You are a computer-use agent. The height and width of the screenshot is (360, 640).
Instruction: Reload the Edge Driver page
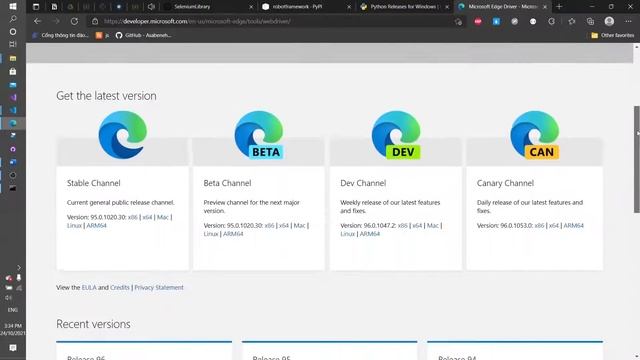click(74, 21)
